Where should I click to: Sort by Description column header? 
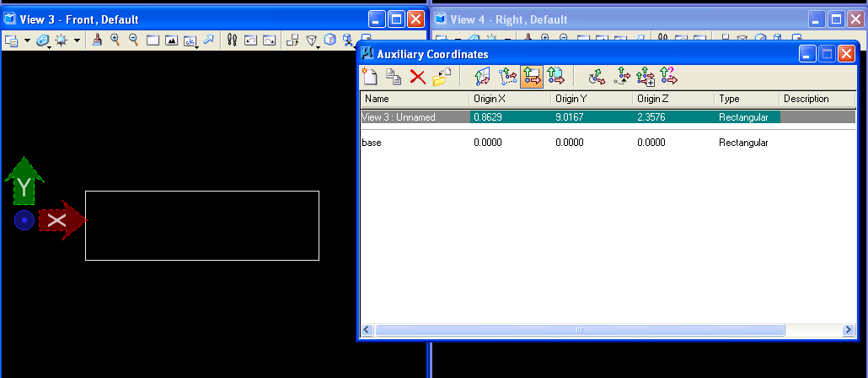[817, 99]
